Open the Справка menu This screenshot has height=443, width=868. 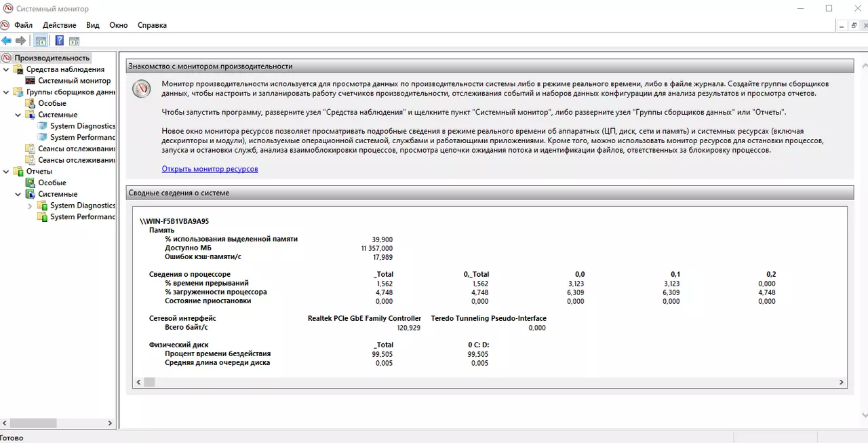[152, 25]
